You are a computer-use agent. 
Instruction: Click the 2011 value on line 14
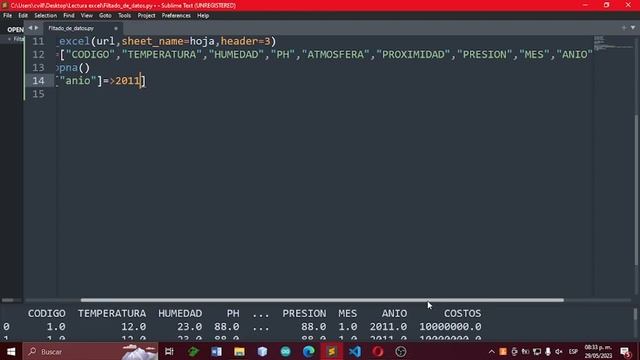(x=127, y=80)
